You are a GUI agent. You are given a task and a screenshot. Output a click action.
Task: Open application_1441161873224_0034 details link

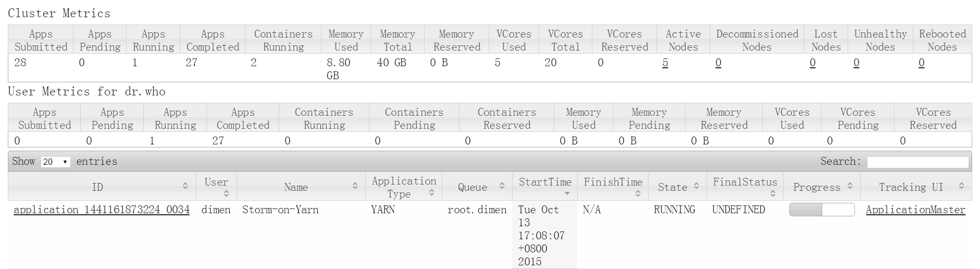102,210
